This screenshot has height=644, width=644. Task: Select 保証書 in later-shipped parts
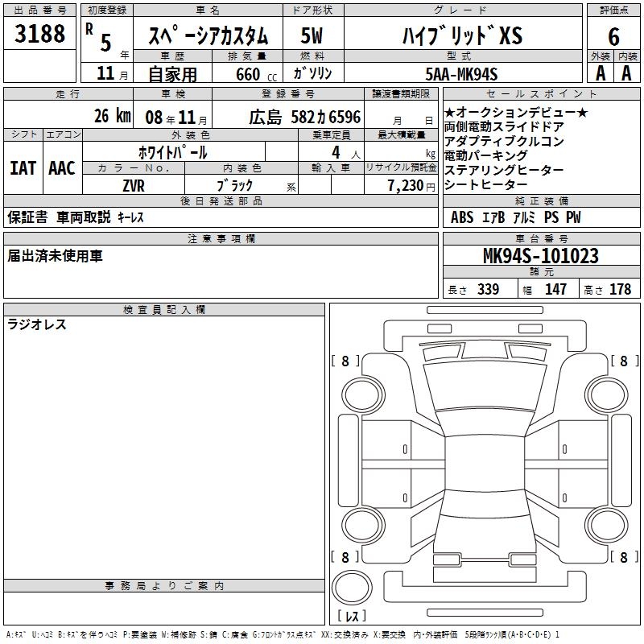click(x=27, y=217)
